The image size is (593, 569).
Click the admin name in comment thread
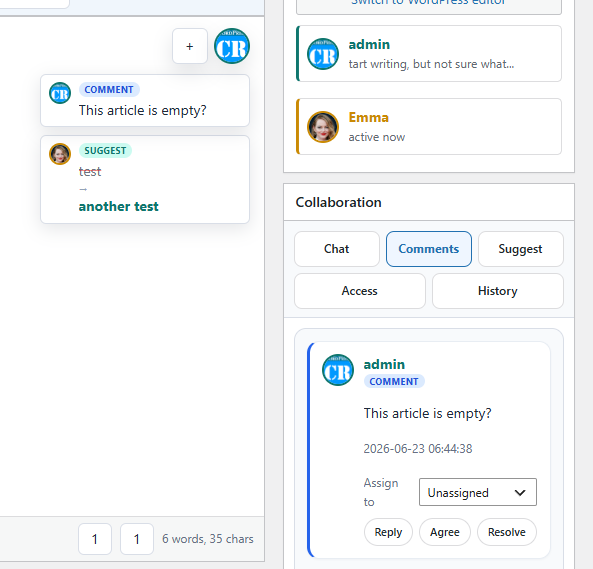[x=384, y=364]
